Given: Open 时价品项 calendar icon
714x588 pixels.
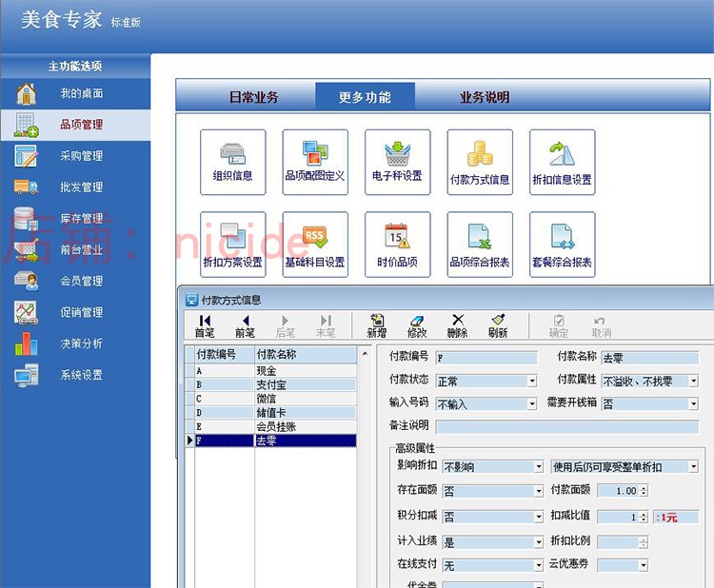Looking at the screenshot, I should tap(397, 244).
